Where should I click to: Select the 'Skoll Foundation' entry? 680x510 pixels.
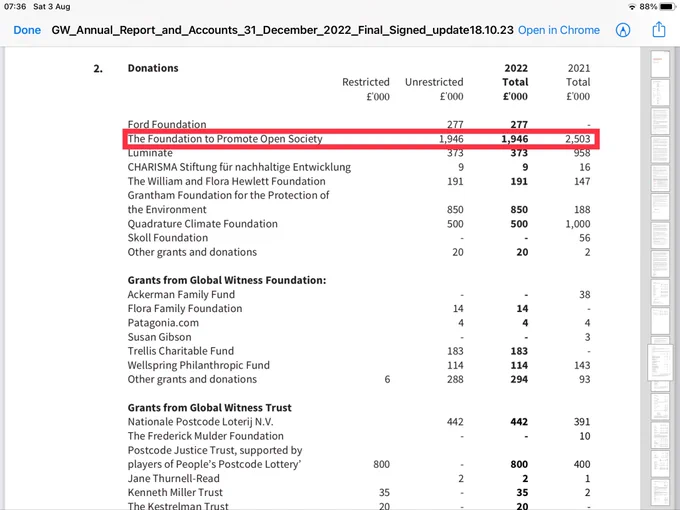[168, 238]
